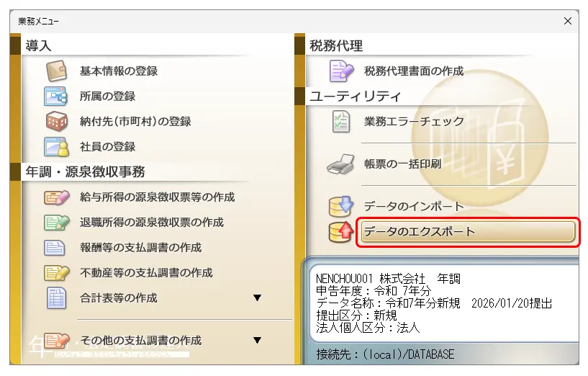Click the 所属の登録 organization icon
Image resolution: width=588 pixels, height=376 pixels.
point(56,96)
